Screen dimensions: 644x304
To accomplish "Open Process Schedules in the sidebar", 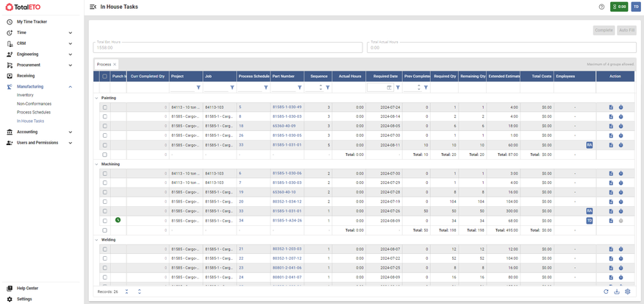I will click(34, 113).
